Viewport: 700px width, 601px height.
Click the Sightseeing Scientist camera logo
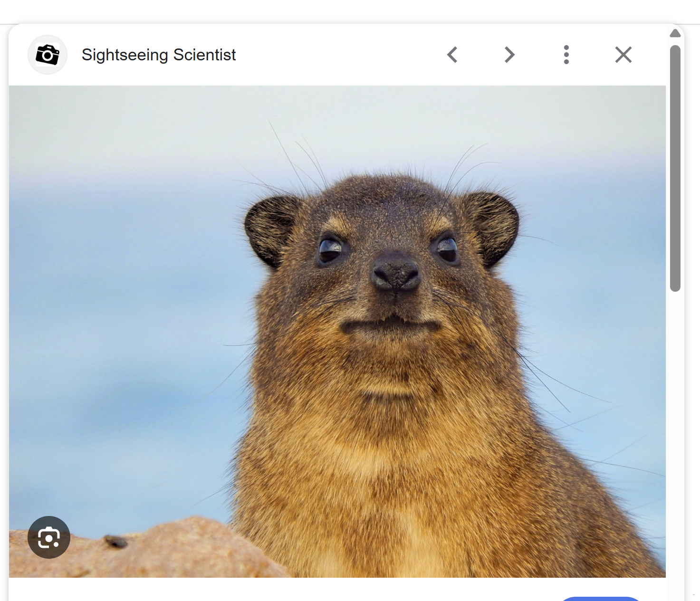[x=48, y=55]
